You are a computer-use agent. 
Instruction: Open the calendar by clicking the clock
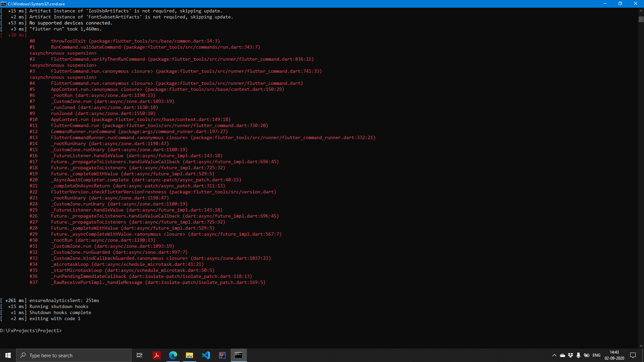point(614,355)
